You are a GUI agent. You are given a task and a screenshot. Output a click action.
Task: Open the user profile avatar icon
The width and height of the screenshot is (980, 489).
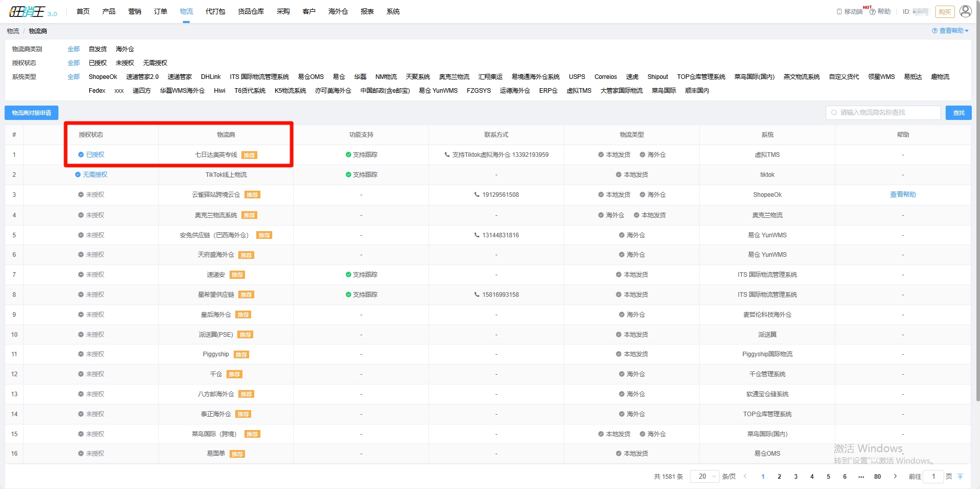coord(965,11)
